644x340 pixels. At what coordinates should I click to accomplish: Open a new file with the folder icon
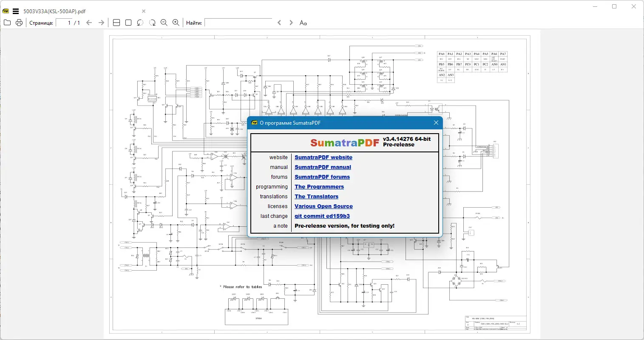pyautogui.click(x=7, y=23)
